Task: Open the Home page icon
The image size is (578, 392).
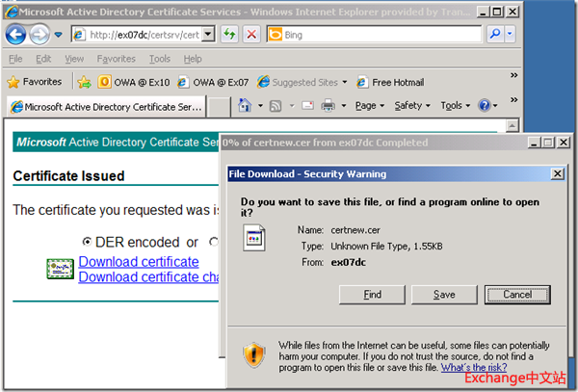Action: coord(245,105)
